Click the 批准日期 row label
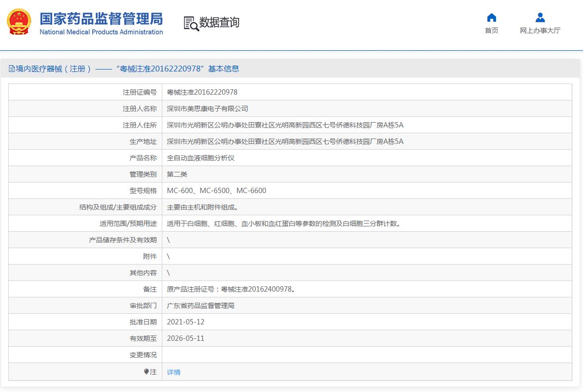The height and width of the screenshot is (392, 583). click(x=143, y=322)
